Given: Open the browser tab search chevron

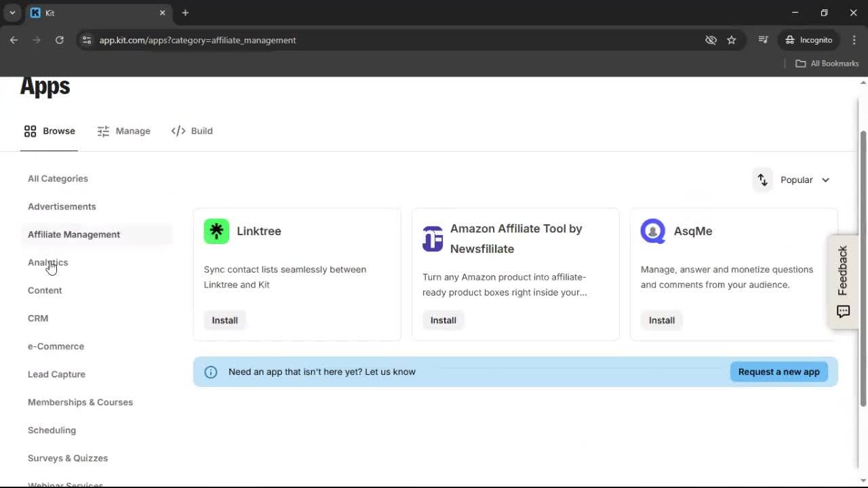Looking at the screenshot, I should tap(12, 12).
